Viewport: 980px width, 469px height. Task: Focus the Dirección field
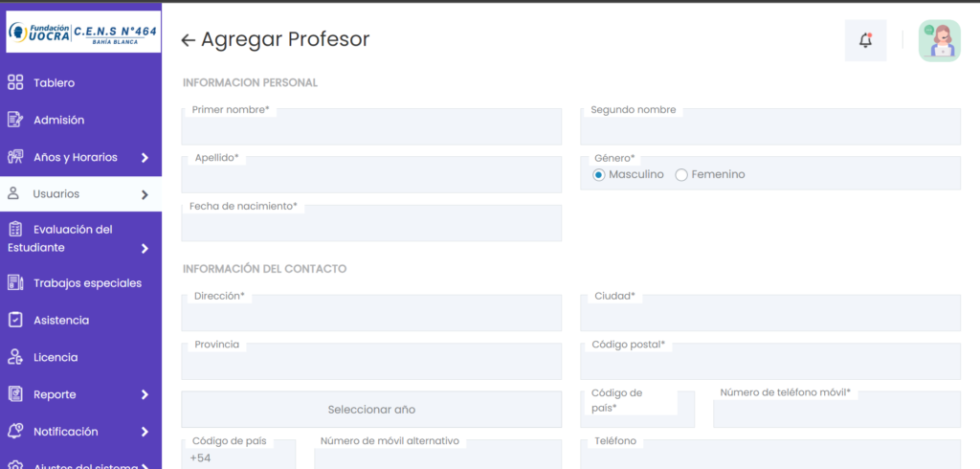pyautogui.click(x=371, y=313)
